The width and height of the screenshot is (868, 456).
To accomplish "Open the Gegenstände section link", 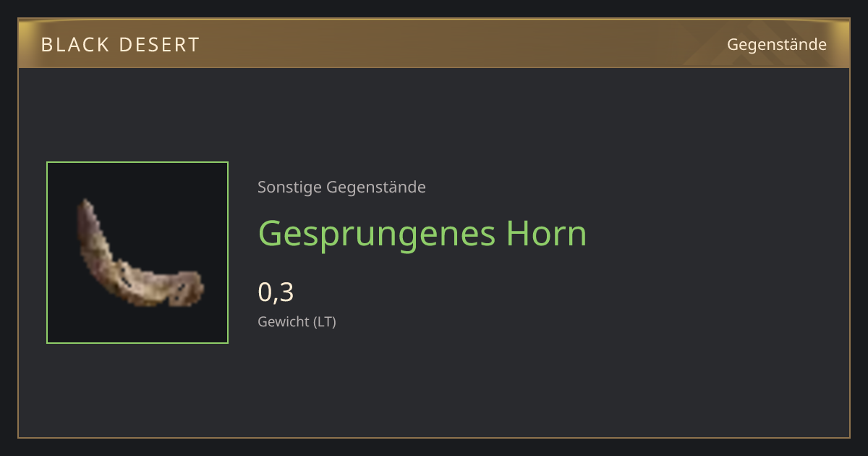I will (776, 45).
